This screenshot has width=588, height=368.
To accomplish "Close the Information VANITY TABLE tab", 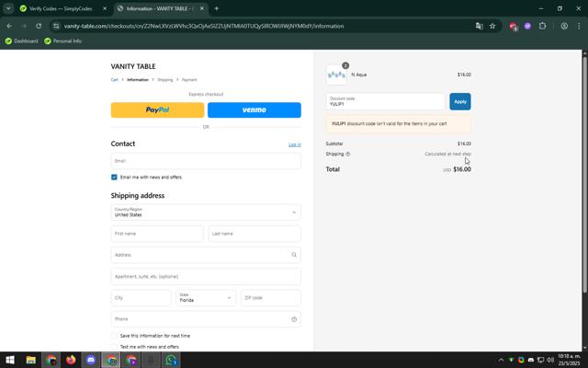I will 202,8.
